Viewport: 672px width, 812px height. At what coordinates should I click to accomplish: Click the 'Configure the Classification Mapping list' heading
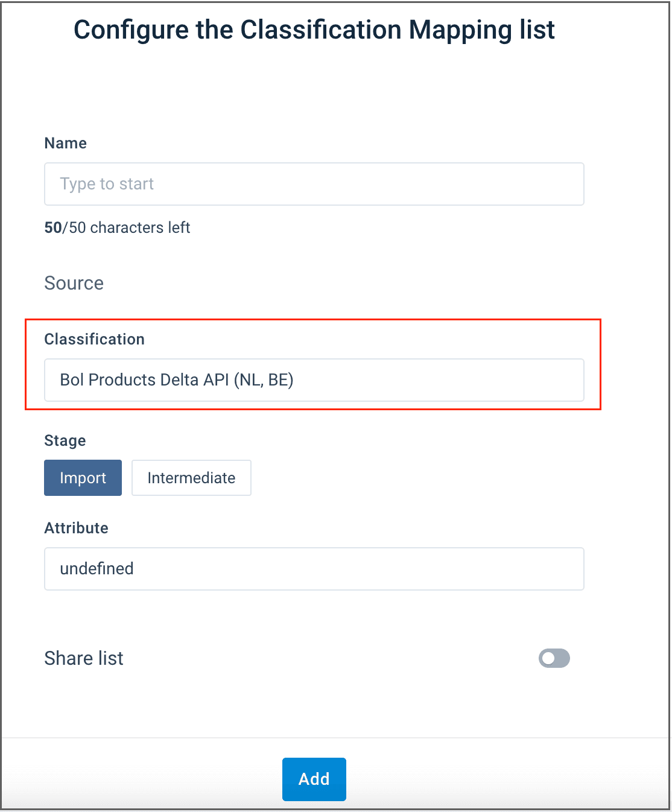(x=314, y=30)
